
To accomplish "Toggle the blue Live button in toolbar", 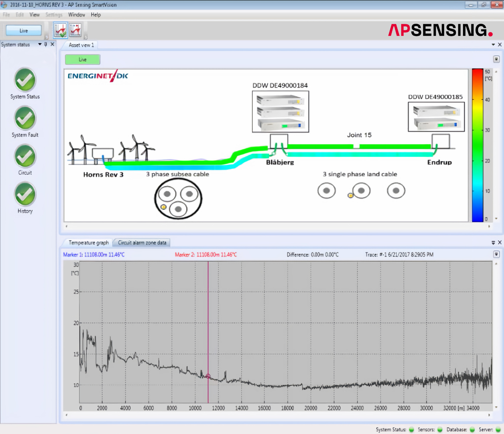I will click(x=24, y=31).
